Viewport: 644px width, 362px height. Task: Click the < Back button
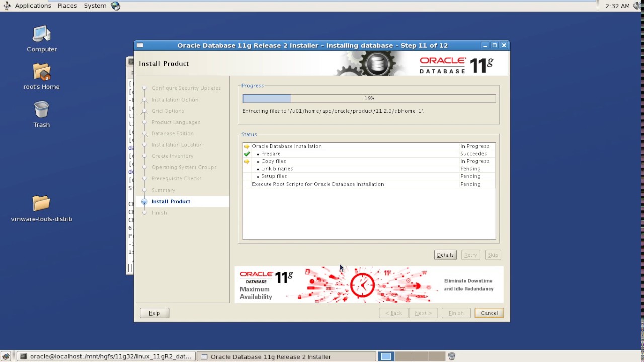point(393,313)
